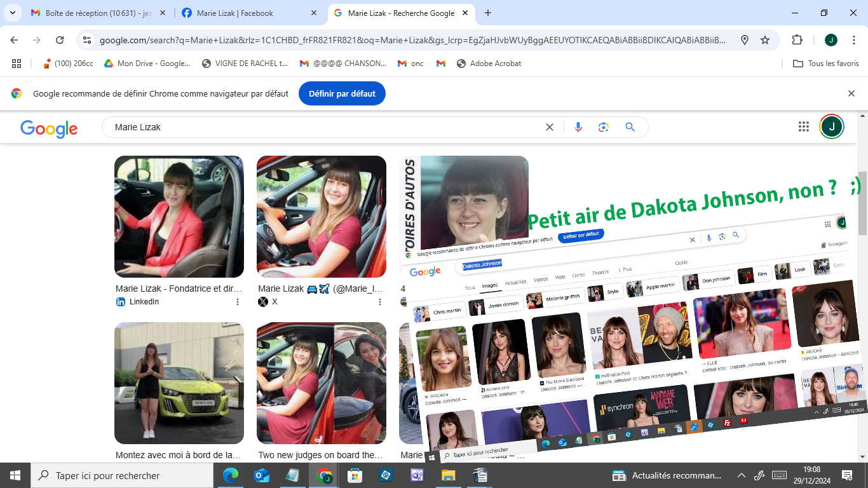This screenshot has height=488, width=868.
Task: Go to Google home via the logo
Action: (x=49, y=128)
